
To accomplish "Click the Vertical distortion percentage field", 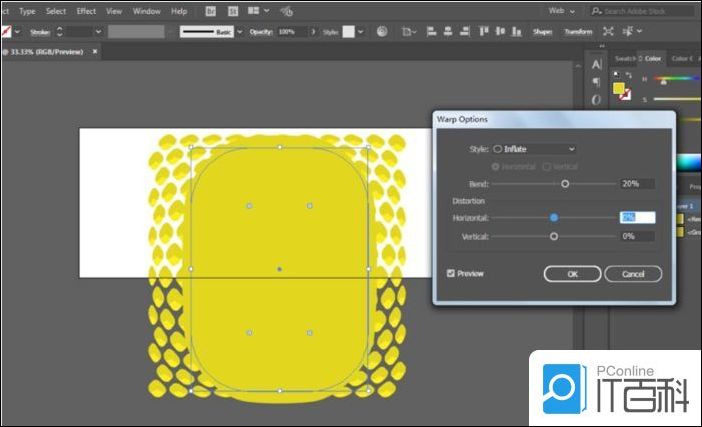I will (x=637, y=236).
